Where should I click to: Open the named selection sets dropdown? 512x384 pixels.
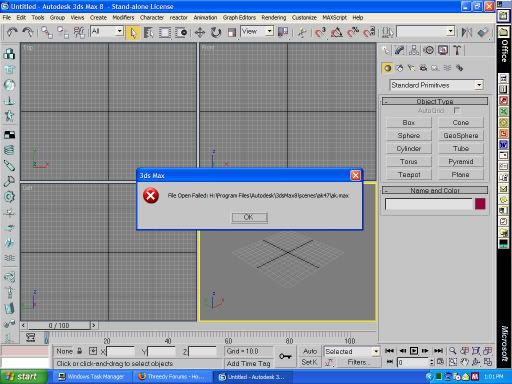(426, 32)
